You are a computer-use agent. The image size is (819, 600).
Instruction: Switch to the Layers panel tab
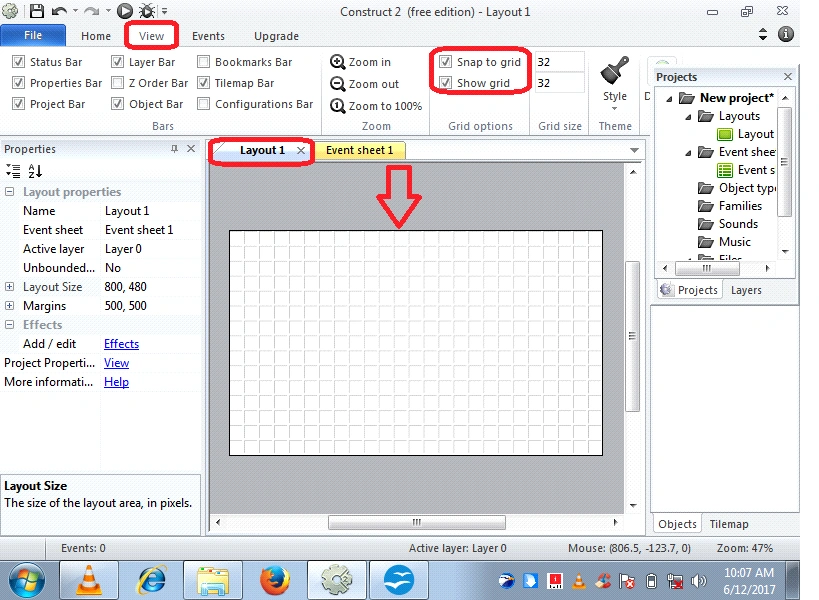coord(746,290)
